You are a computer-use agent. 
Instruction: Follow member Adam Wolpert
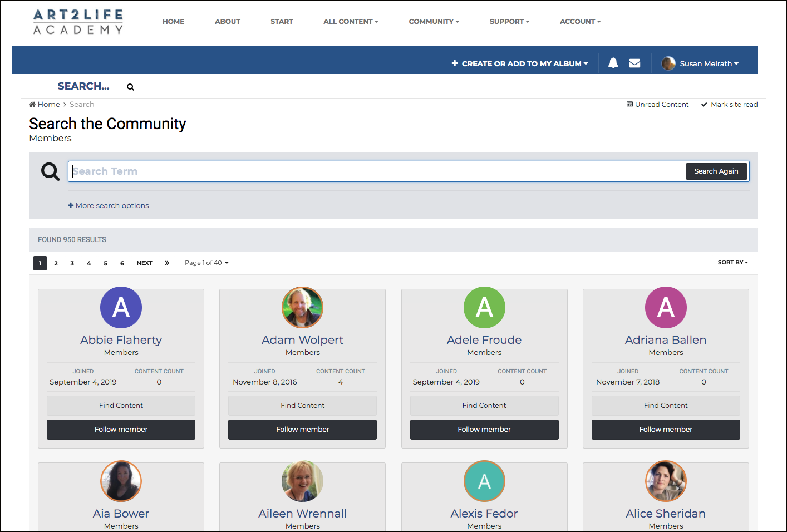[302, 430]
